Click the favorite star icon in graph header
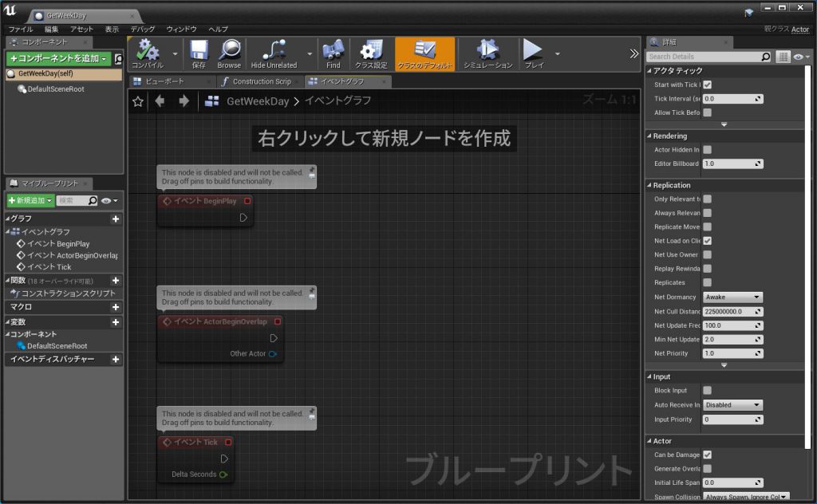Image resolution: width=817 pixels, height=504 pixels. [x=137, y=101]
